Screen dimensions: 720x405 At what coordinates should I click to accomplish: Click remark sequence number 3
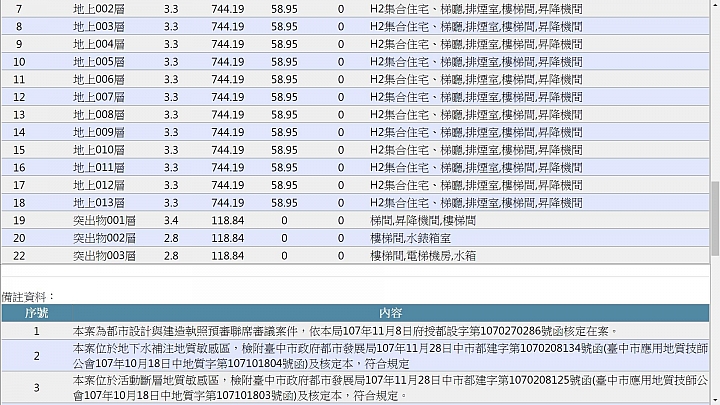(36, 388)
